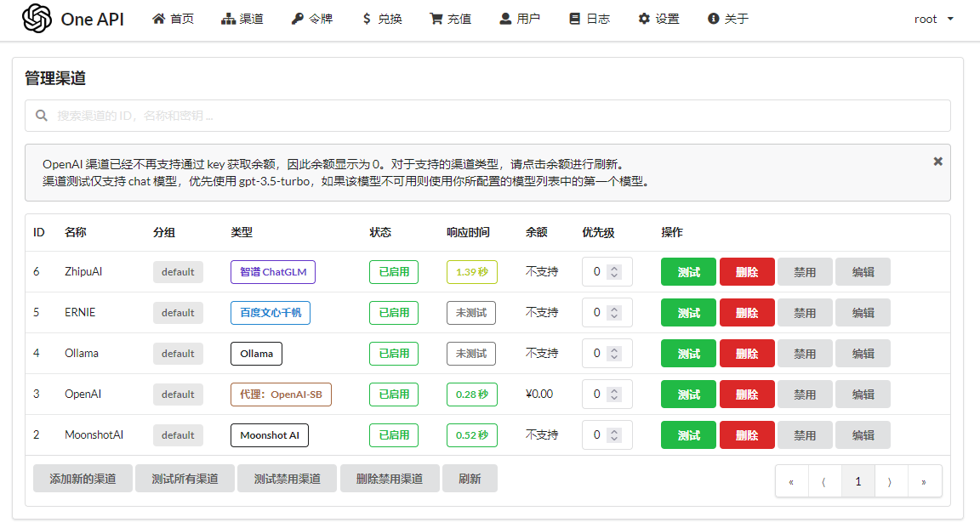This screenshot has width=980, height=528.
Task: Go to first page with « icon
Action: pyautogui.click(x=791, y=481)
